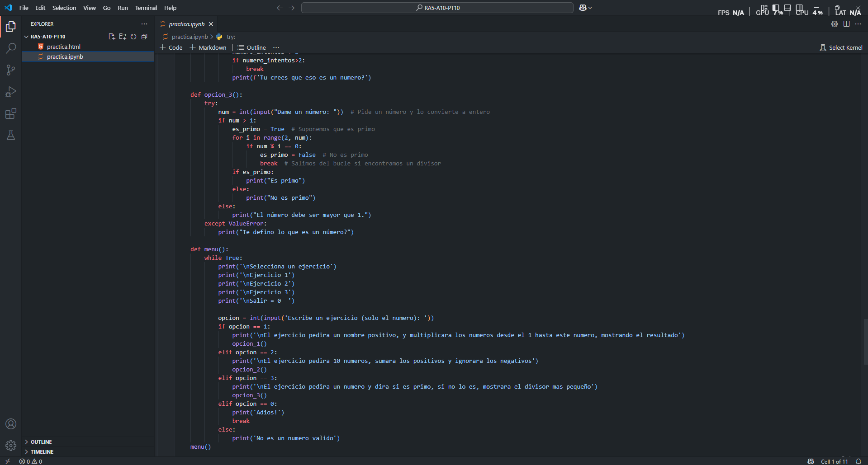Open the Accounts menu icon

tap(11, 424)
